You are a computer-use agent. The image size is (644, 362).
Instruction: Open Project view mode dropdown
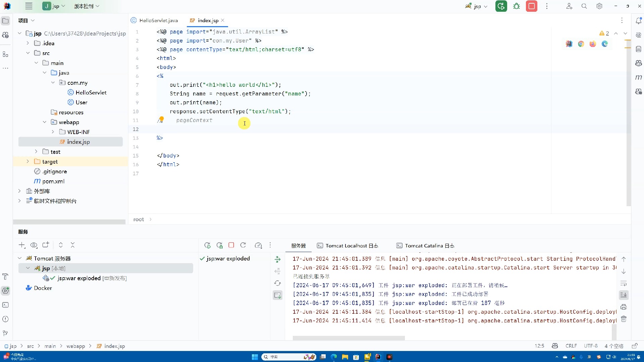click(26, 20)
